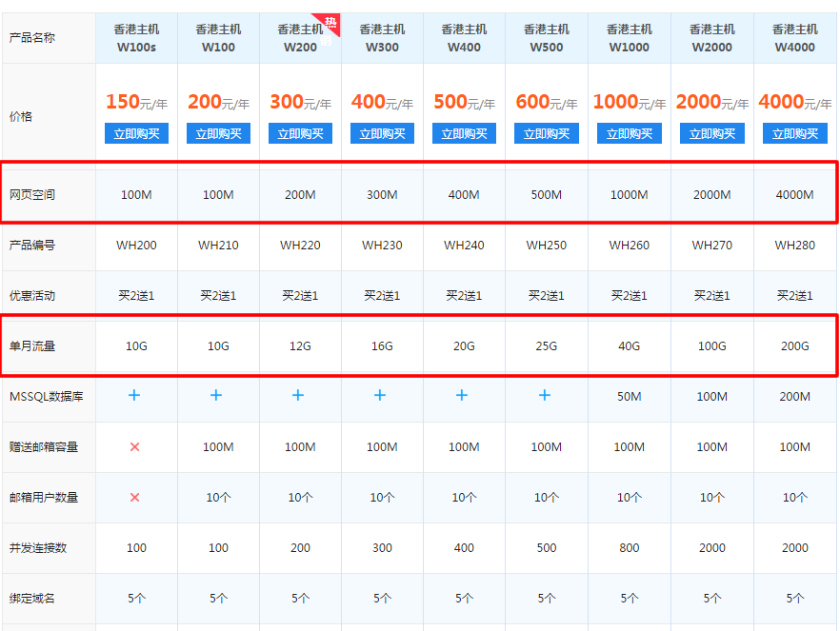
Task: Click 立即购买 under the 300元/年 price
Action: (x=300, y=134)
